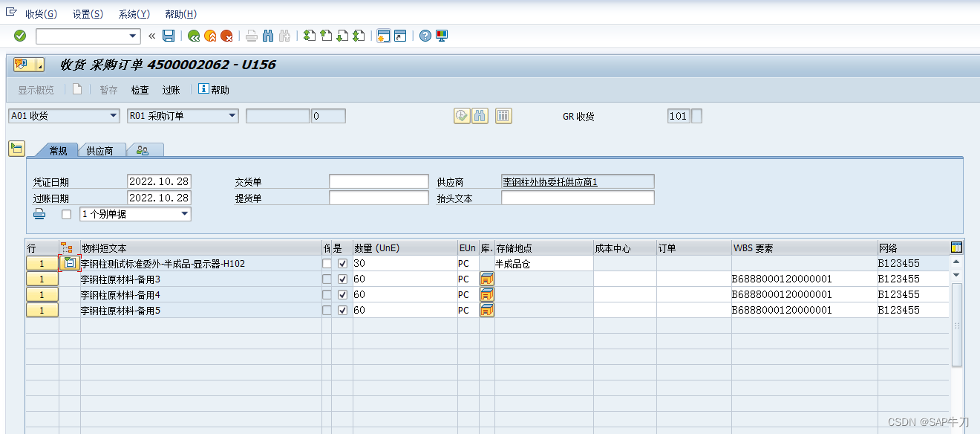Screen dimensions: 980x434
Task: Click the 过账 post button
Action: [171, 90]
